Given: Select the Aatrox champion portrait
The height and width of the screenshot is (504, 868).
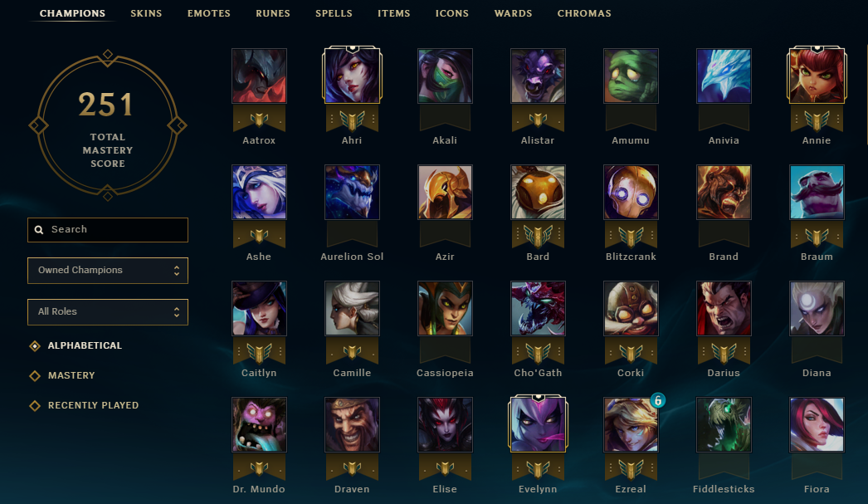Looking at the screenshot, I should pyautogui.click(x=259, y=76).
